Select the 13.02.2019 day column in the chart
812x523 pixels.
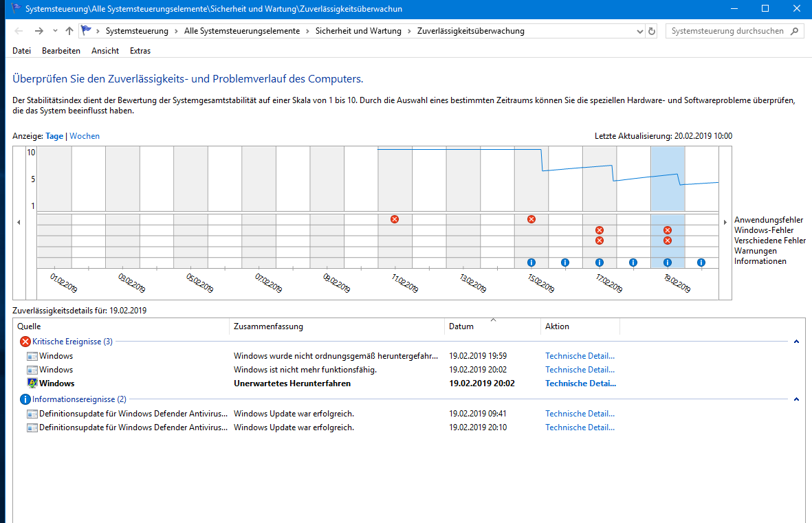click(x=463, y=207)
